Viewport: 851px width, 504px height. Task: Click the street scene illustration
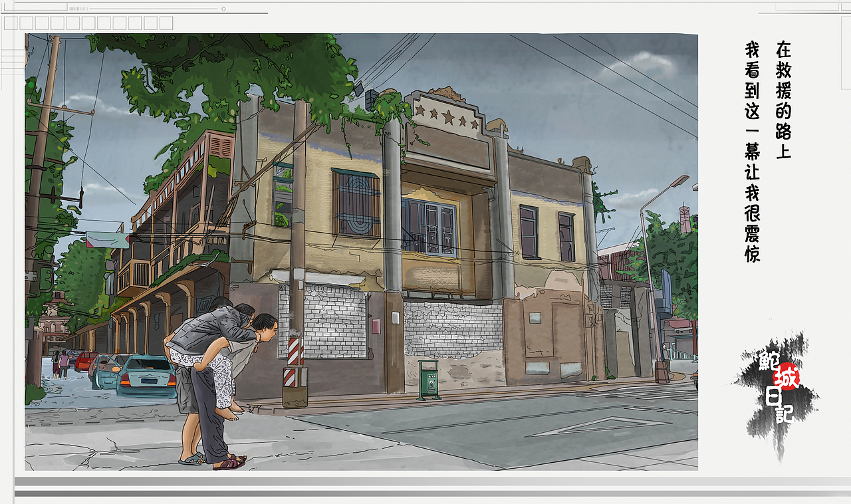point(361,252)
